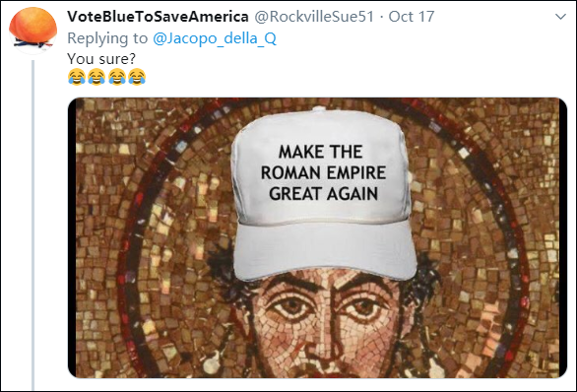Open the @RockvilleSue51 handle profile
The height and width of the screenshot is (392, 577).
point(314,17)
